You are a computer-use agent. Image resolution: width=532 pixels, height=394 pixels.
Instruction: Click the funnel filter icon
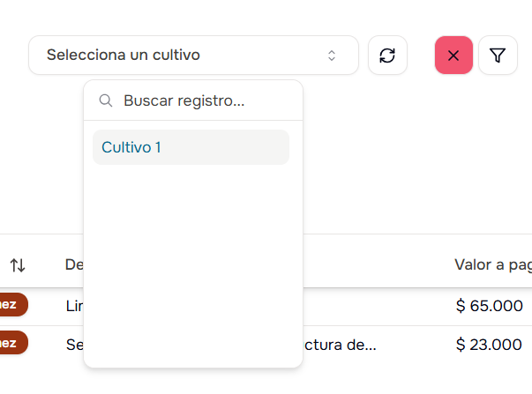pos(498,56)
